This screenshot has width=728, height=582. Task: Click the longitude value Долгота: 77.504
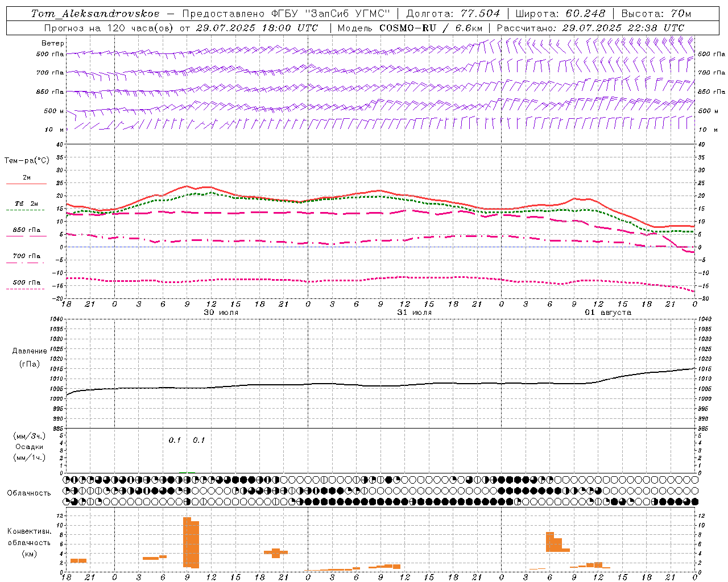click(453, 14)
